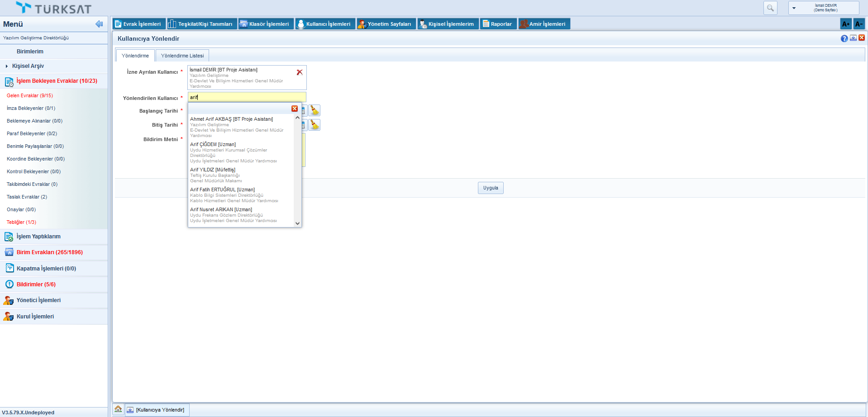868x417 pixels.
Task: Close the user suggestion popup
Action: [x=295, y=109]
